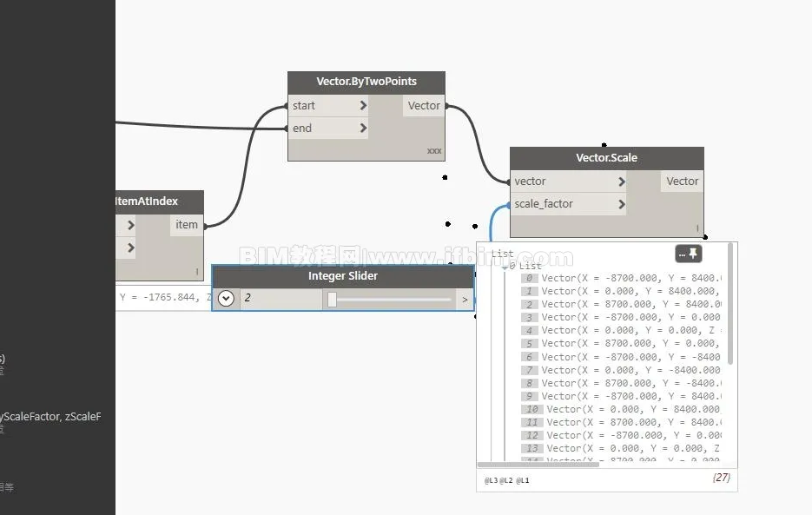This screenshot has height=515, width=812.
Task: Click the Integer Slider track
Action: point(390,299)
